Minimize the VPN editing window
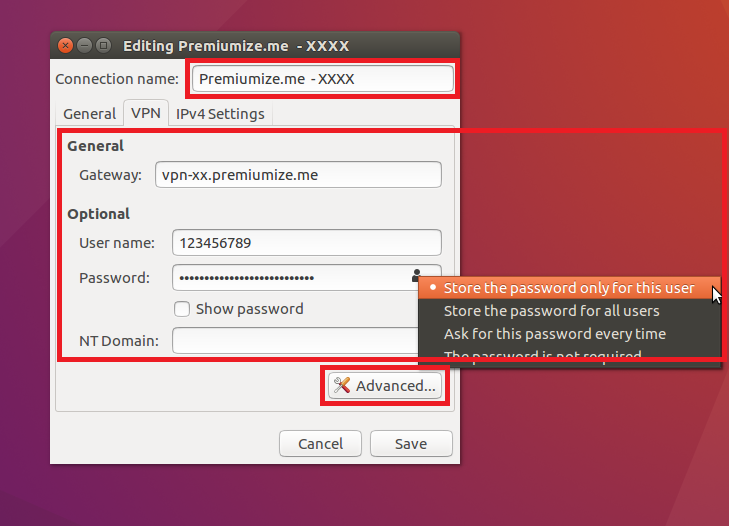Image resolution: width=729 pixels, height=526 pixels. click(84, 46)
